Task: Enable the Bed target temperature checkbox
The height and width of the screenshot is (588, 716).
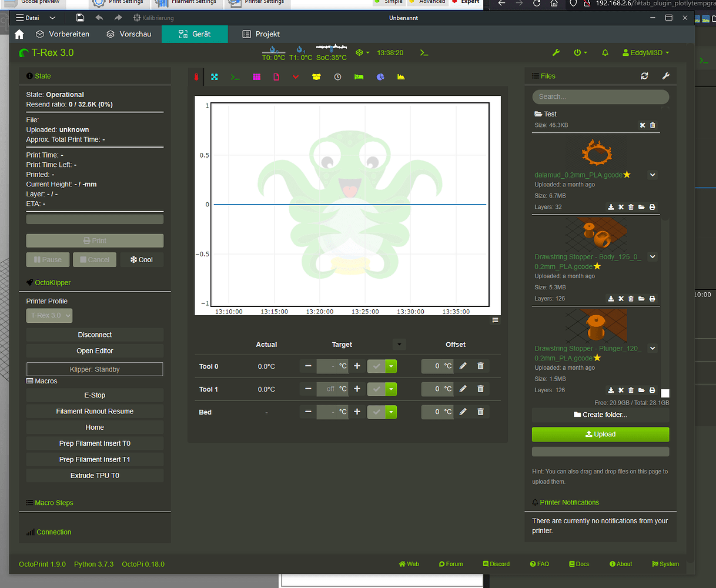Action: tap(376, 412)
